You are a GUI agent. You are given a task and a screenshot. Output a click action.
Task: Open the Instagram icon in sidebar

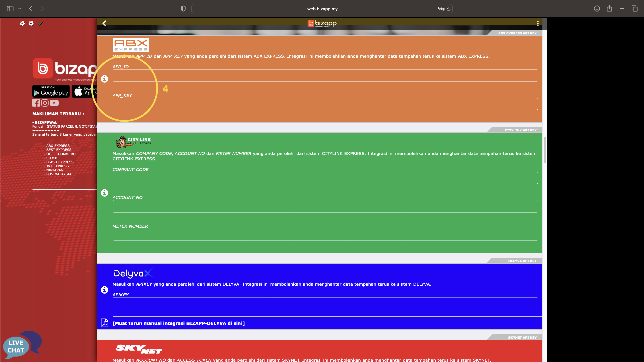pos(45,103)
